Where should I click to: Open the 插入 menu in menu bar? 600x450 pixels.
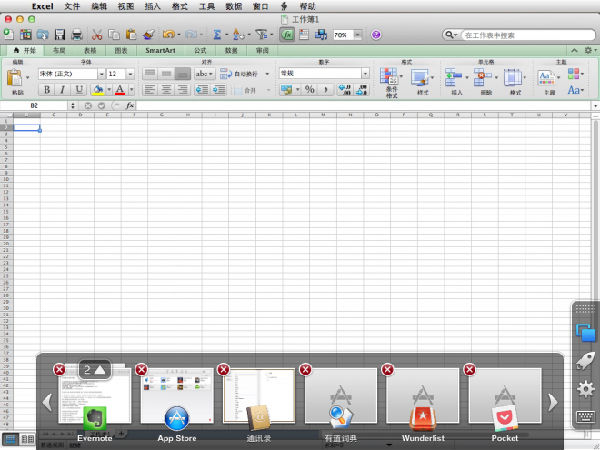tap(152, 6)
